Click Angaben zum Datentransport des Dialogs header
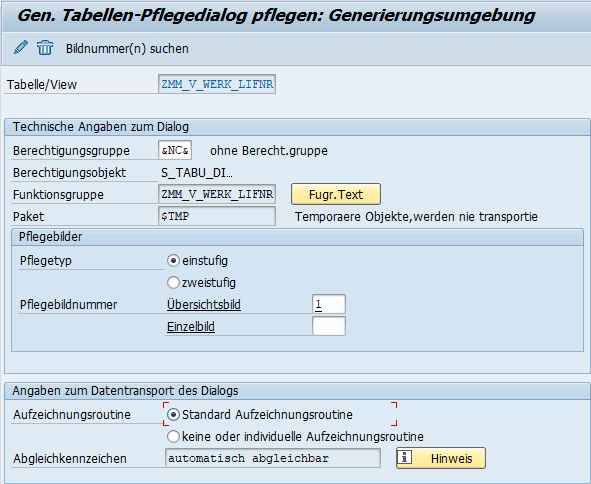The height and width of the screenshot is (484, 591). pyautogui.click(x=297, y=391)
